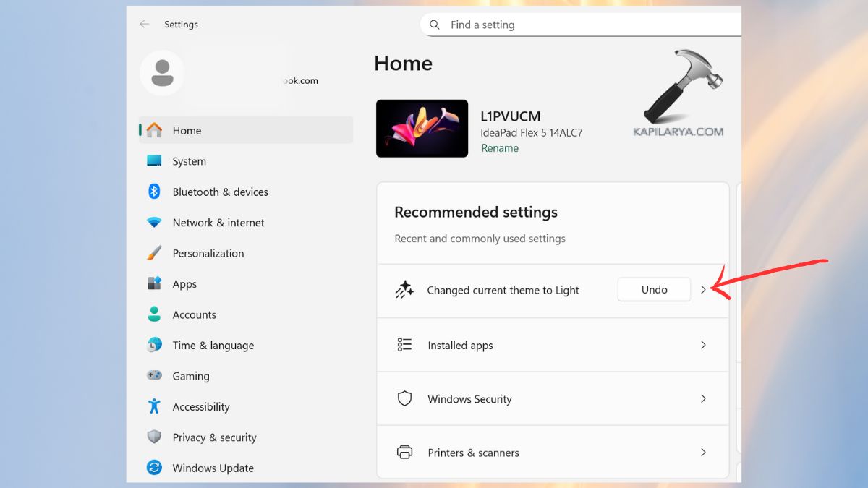This screenshot has height=488, width=868.
Task: Rename the L1PVUCM device
Action: [500, 147]
